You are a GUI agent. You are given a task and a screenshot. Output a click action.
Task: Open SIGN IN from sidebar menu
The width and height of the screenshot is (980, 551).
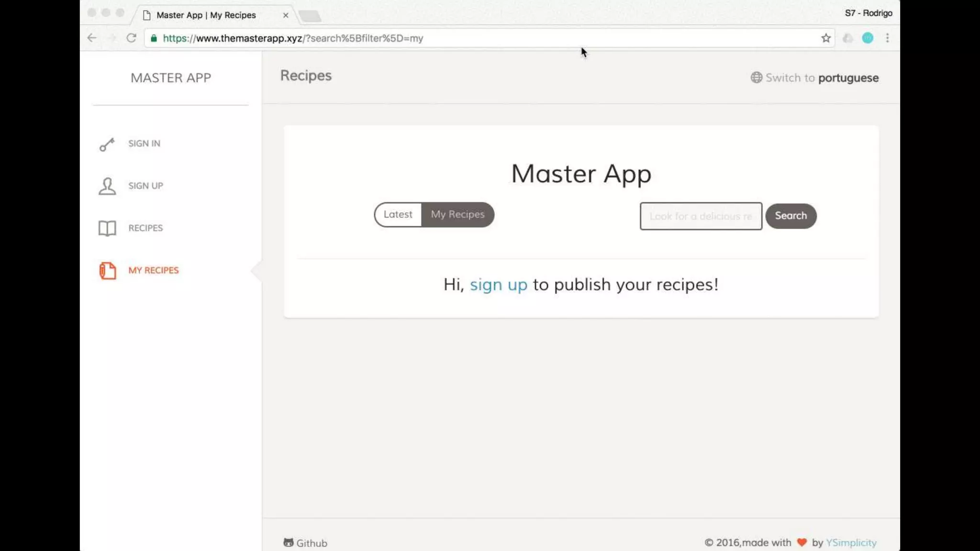click(x=144, y=143)
